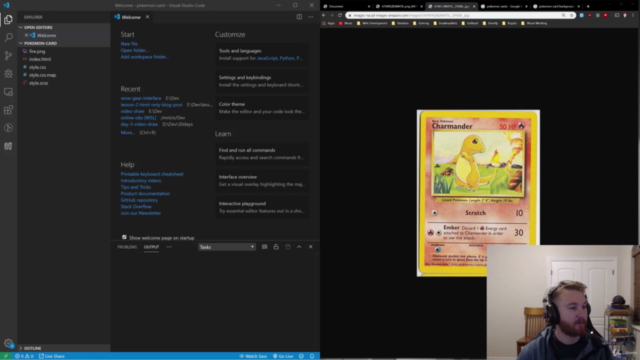
Task: Click the green remote window status icon
Action: tap(6, 356)
